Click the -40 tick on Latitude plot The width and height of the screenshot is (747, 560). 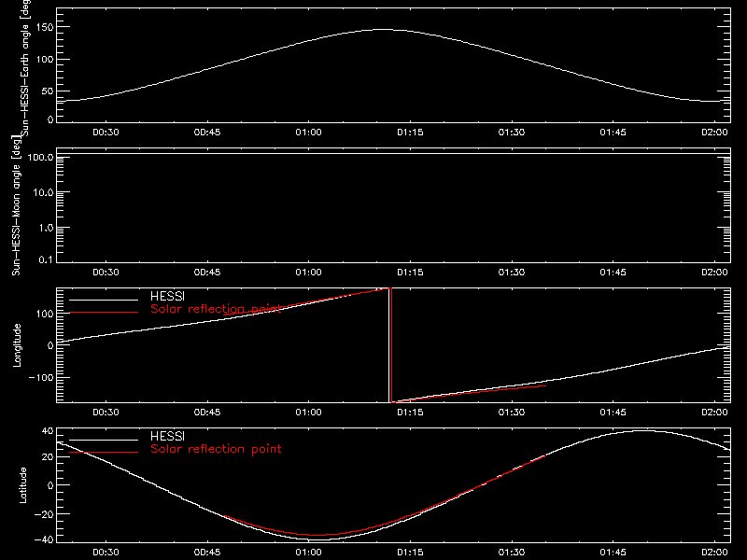click(x=44, y=539)
